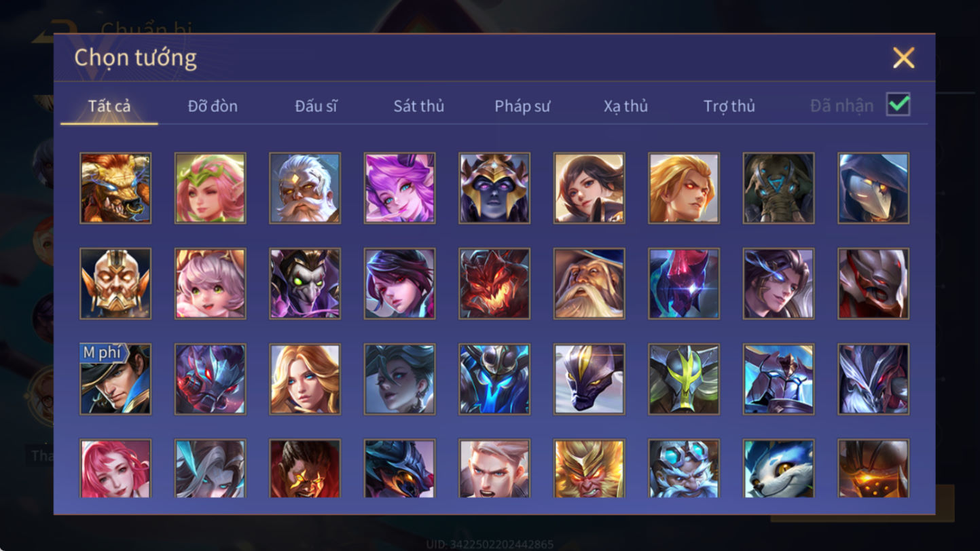Select the red fiery demon hero portrait
Screen dimensions: 980x551
point(494,284)
